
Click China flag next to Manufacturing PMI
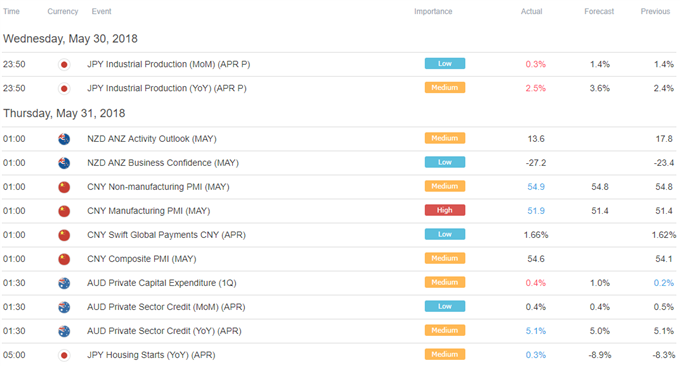pos(64,211)
